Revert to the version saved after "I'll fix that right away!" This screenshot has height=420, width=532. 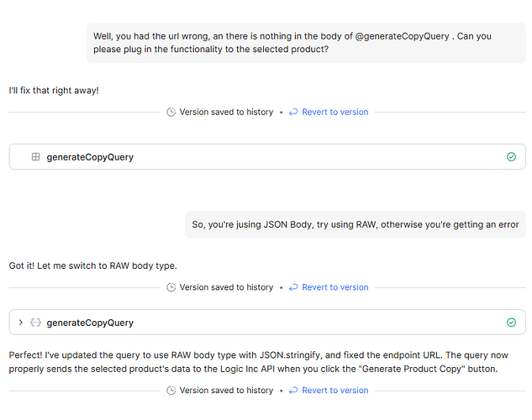tap(334, 112)
